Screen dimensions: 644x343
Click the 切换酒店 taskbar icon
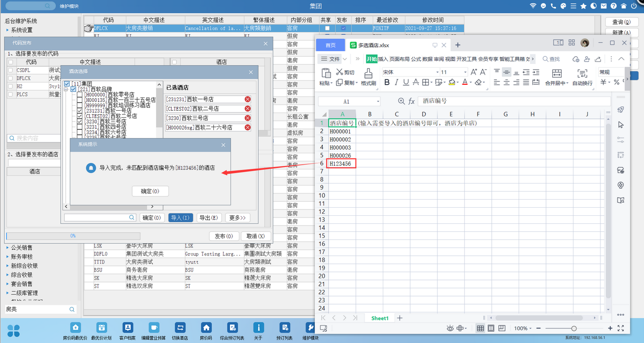click(x=180, y=327)
